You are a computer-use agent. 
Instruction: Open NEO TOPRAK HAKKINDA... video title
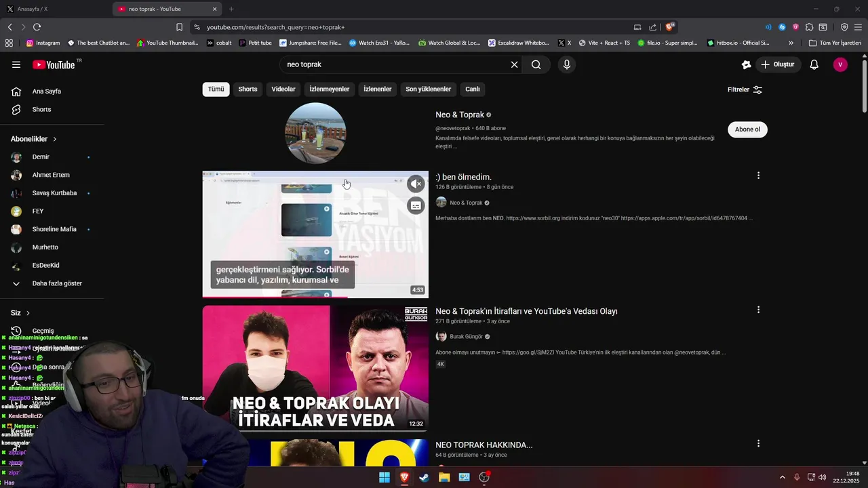[x=484, y=445]
